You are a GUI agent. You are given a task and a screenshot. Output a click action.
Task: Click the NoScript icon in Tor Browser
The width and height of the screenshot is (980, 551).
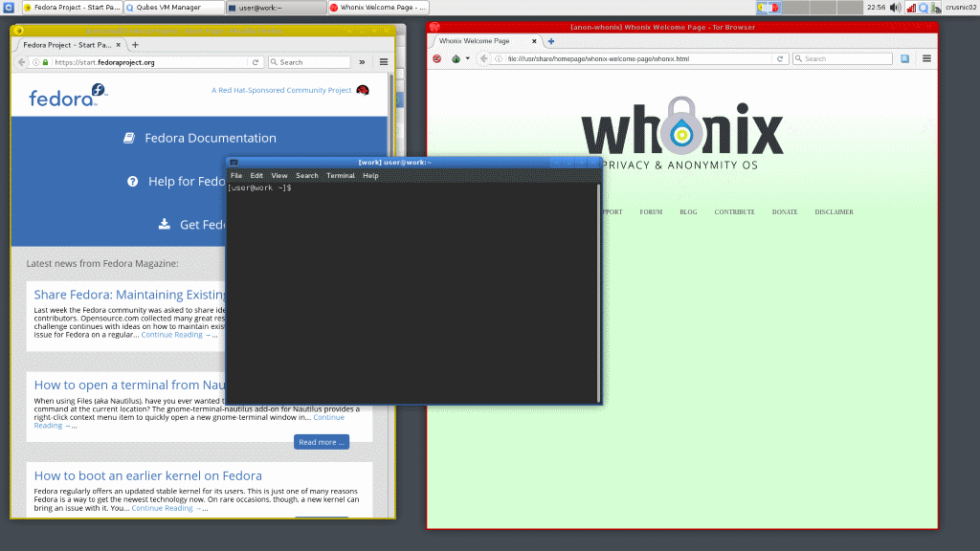point(436,58)
